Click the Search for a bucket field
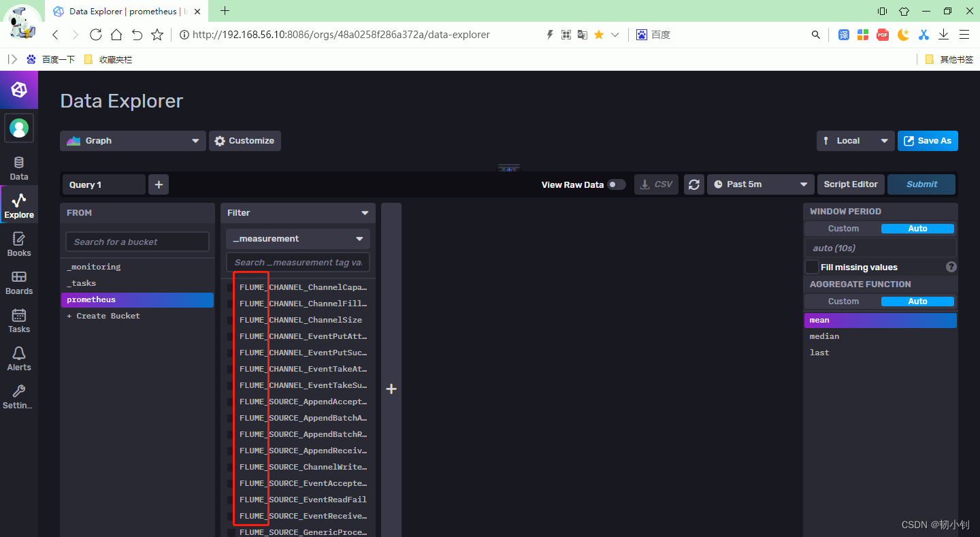 click(137, 242)
